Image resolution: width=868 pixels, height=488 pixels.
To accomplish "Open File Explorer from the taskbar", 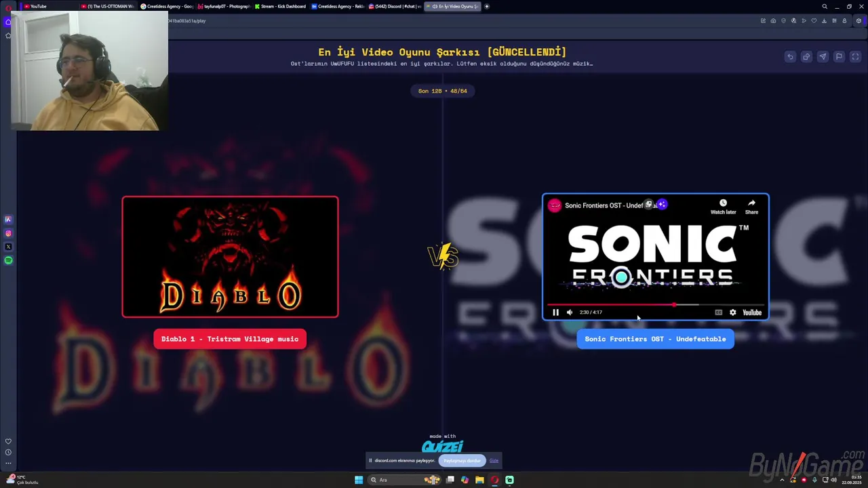I will click(x=479, y=480).
